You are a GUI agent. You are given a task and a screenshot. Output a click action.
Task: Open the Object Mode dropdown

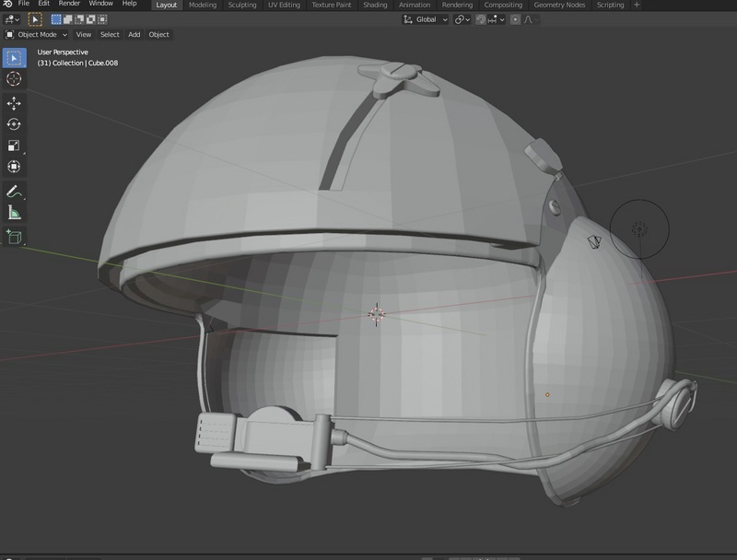[37, 35]
